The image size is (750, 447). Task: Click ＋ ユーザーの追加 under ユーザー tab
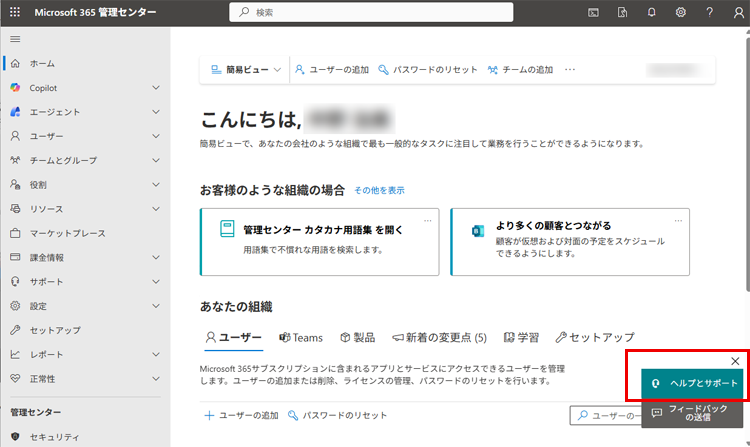tap(242, 415)
